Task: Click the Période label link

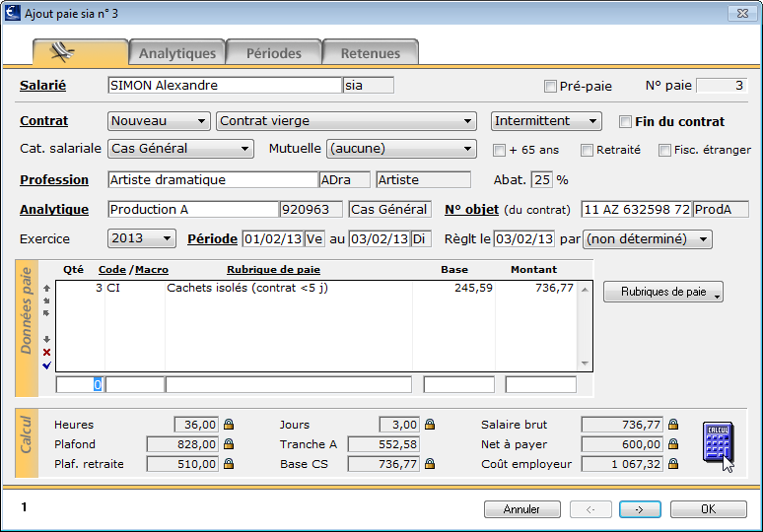Action: (x=212, y=239)
